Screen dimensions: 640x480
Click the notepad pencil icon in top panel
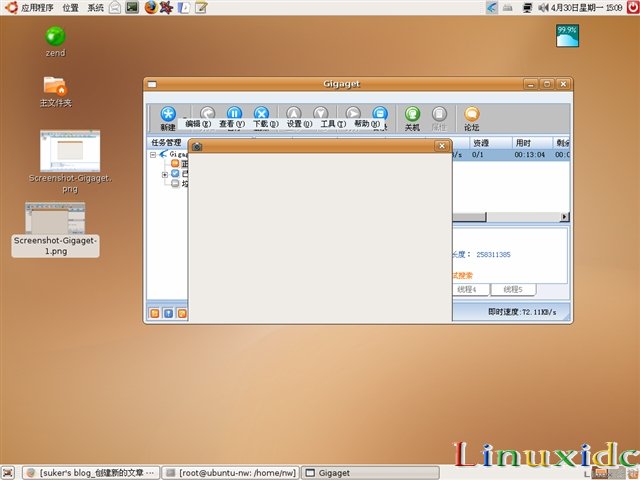[x=200, y=7]
